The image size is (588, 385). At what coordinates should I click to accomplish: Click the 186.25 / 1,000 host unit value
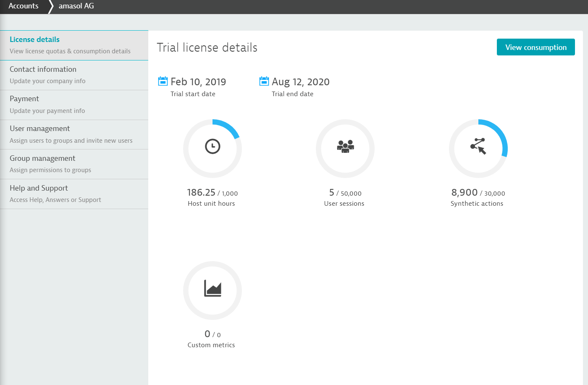tap(212, 193)
